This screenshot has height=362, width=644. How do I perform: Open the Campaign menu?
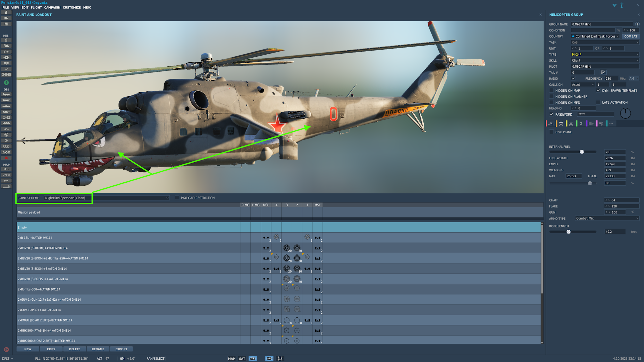(52, 7)
